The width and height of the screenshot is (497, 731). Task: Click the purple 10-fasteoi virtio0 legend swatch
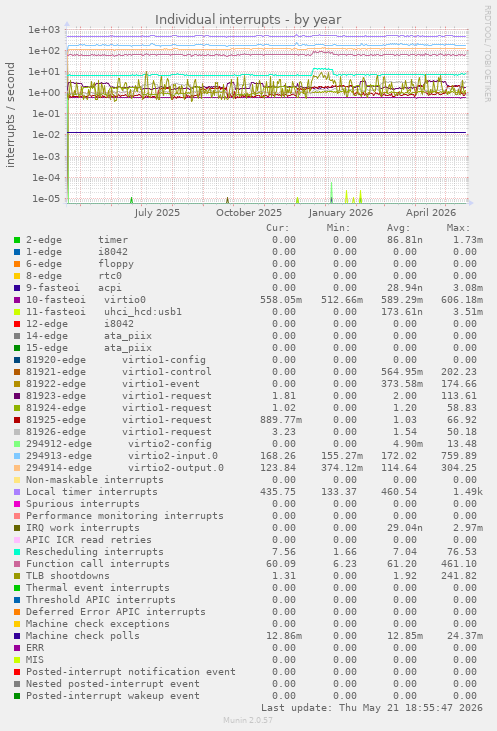[17, 300]
